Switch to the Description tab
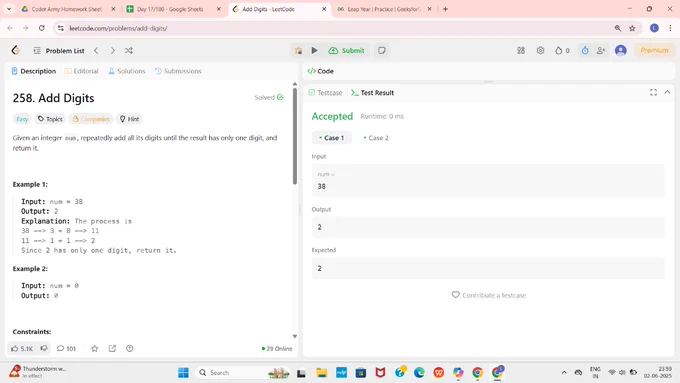The image size is (680, 383). (x=34, y=71)
